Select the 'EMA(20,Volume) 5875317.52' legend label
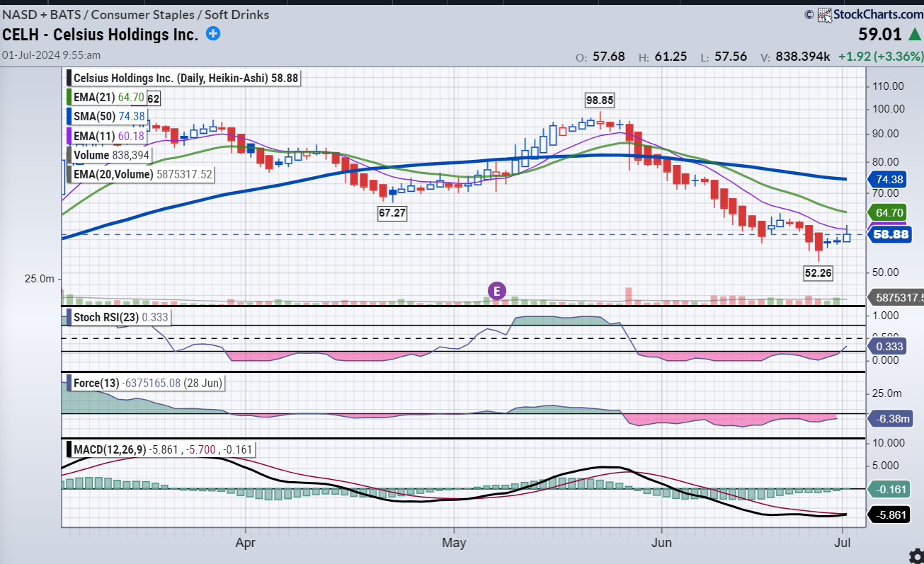Image resolution: width=924 pixels, height=564 pixels. pyautogui.click(x=140, y=174)
